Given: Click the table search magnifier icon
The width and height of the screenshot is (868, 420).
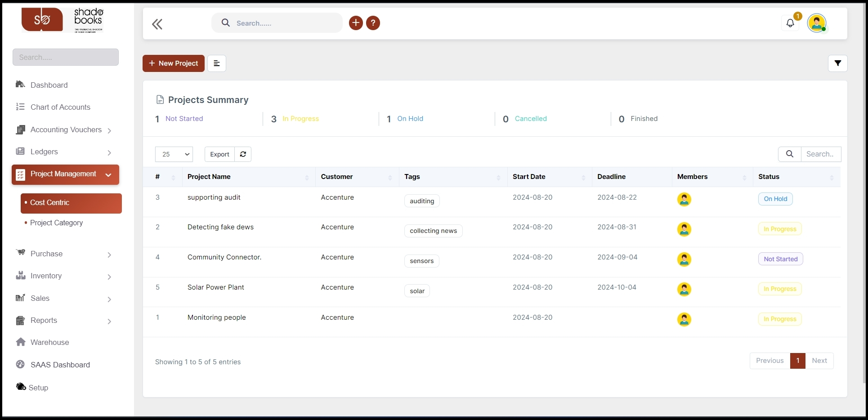Looking at the screenshot, I should [x=789, y=154].
